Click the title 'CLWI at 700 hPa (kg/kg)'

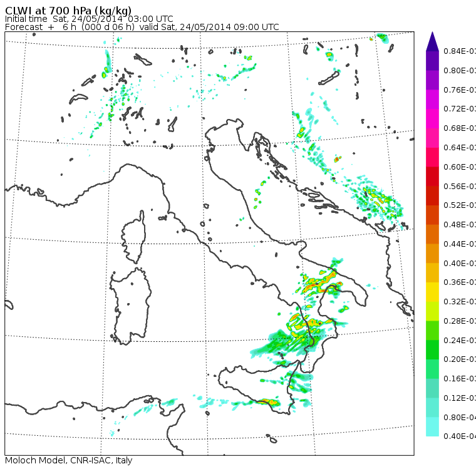pos(68,10)
